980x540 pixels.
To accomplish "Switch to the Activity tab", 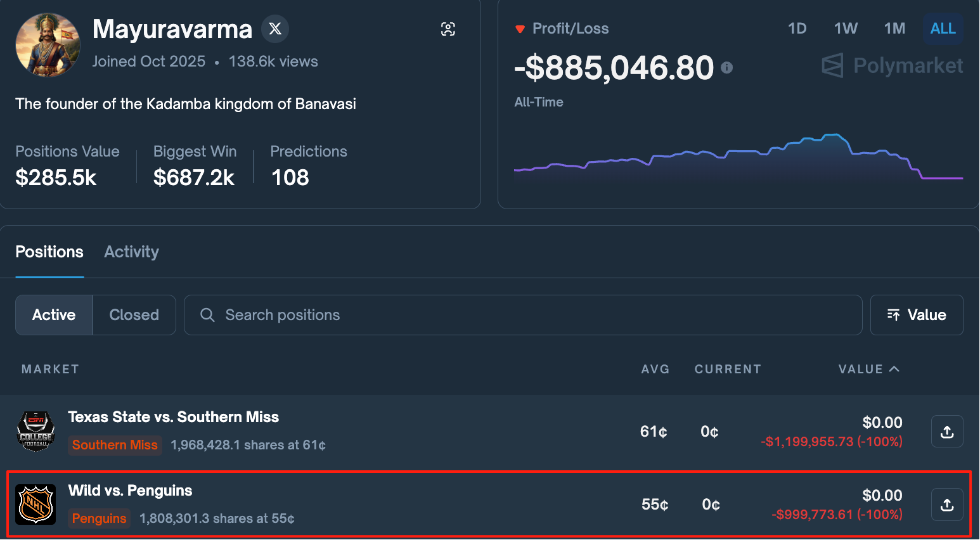I will point(131,252).
